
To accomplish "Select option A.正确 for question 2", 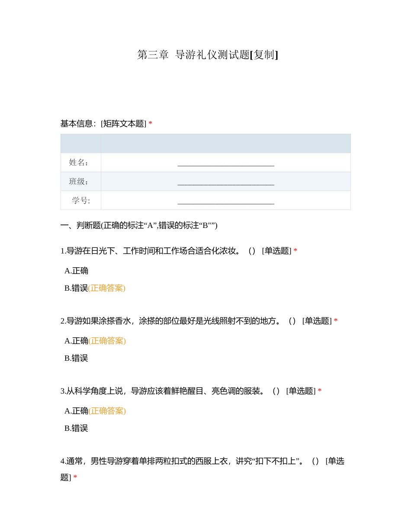I will pos(77,341).
